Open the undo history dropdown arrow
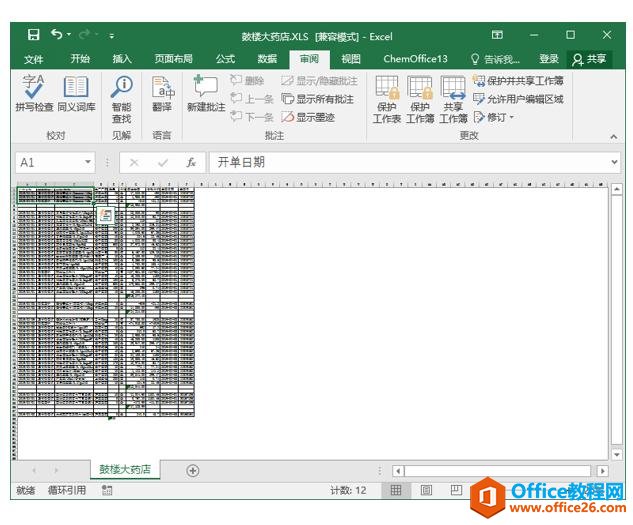Image resolution: width=633 pixels, height=525 pixels. pyautogui.click(x=69, y=35)
